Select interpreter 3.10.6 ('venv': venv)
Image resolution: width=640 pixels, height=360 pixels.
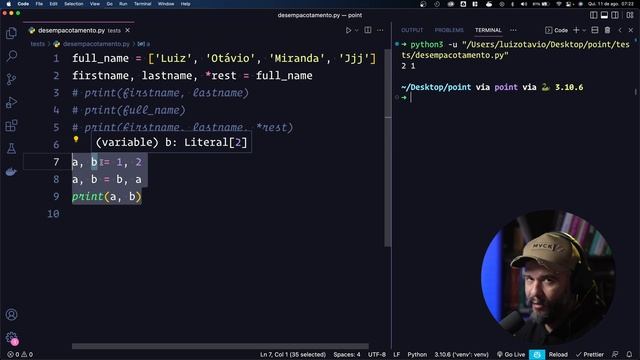coord(461,354)
